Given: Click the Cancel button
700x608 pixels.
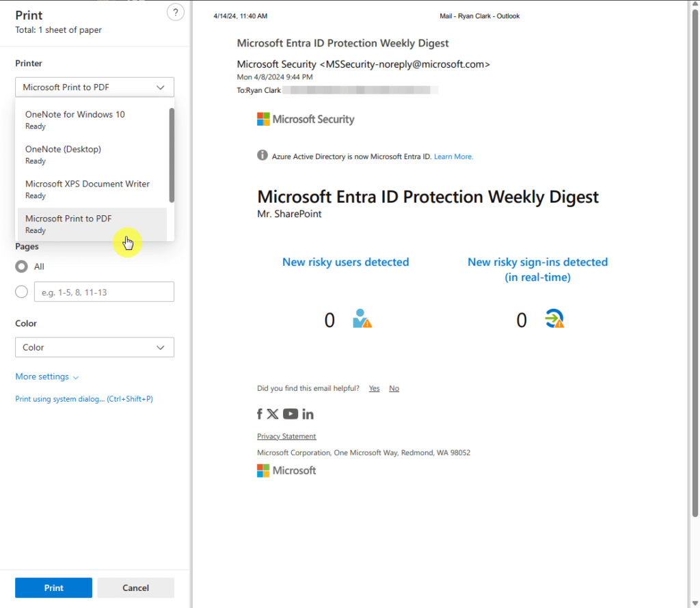Looking at the screenshot, I should point(136,588).
